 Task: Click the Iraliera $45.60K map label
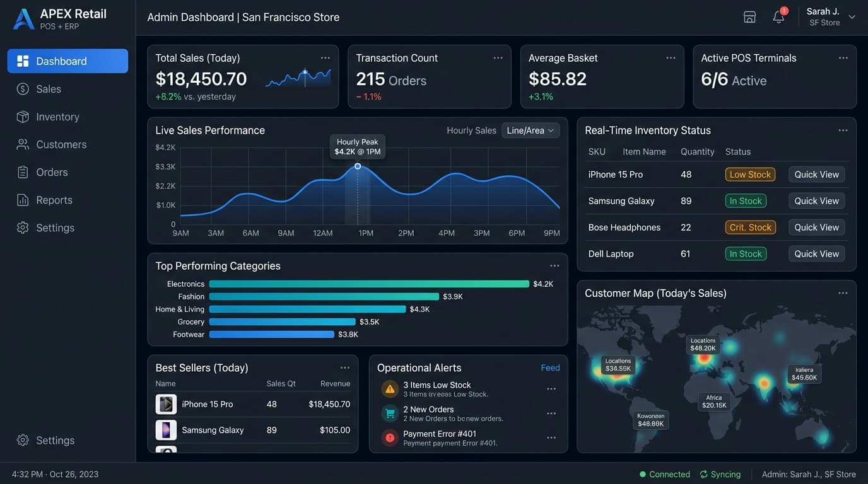click(804, 374)
